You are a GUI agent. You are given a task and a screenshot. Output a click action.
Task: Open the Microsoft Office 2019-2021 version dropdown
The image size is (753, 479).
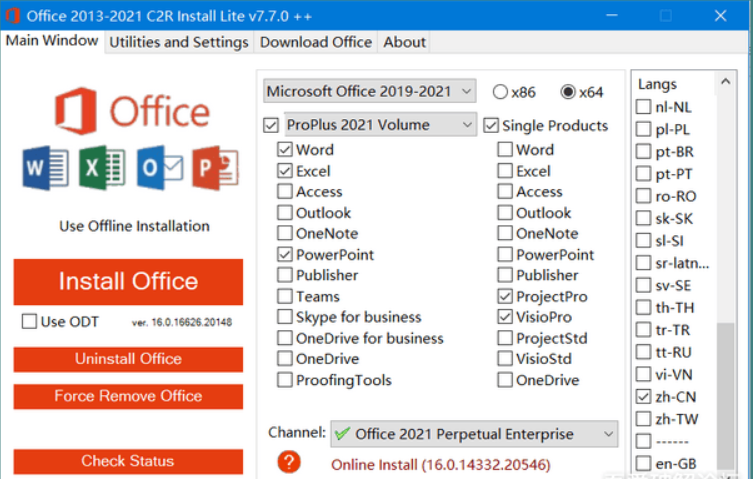click(x=369, y=91)
